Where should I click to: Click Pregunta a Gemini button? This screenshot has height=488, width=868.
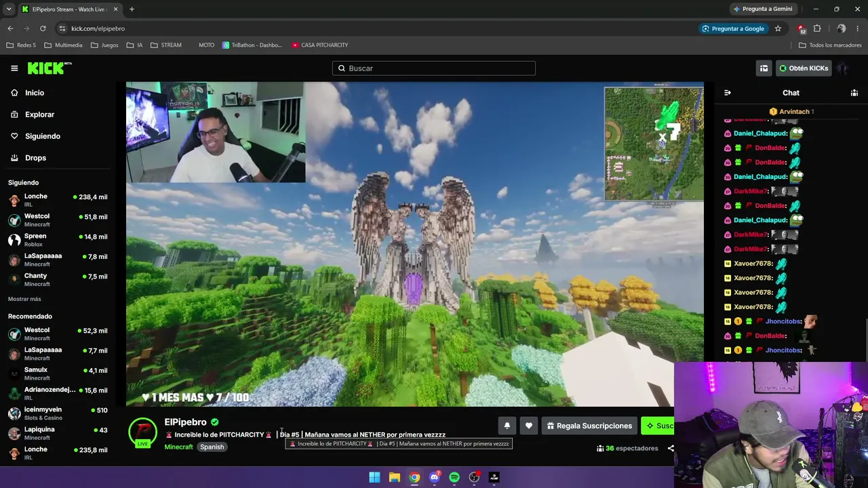tap(763, 9)
